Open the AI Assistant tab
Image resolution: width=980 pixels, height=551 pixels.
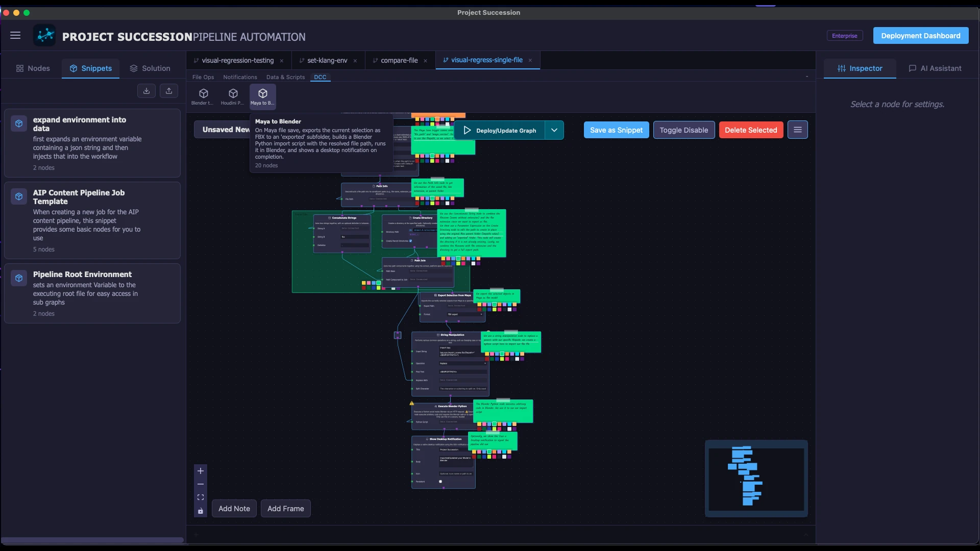click(935, 68)
